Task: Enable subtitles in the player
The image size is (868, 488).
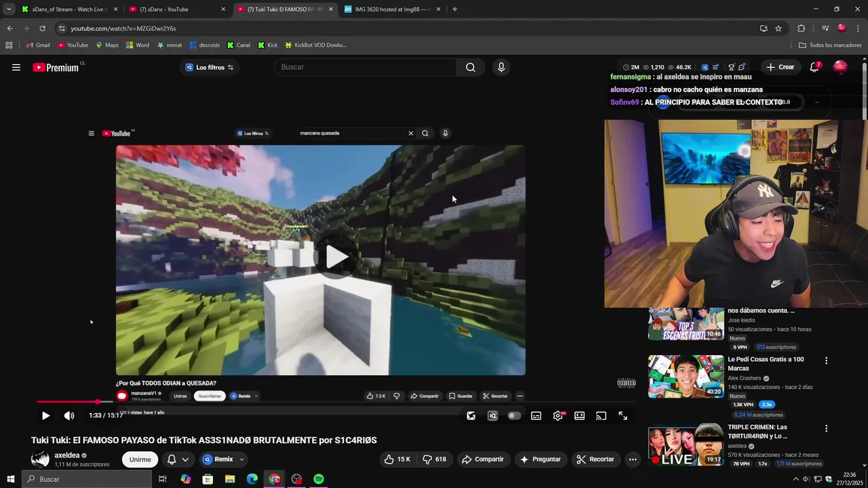Action: 536,415
